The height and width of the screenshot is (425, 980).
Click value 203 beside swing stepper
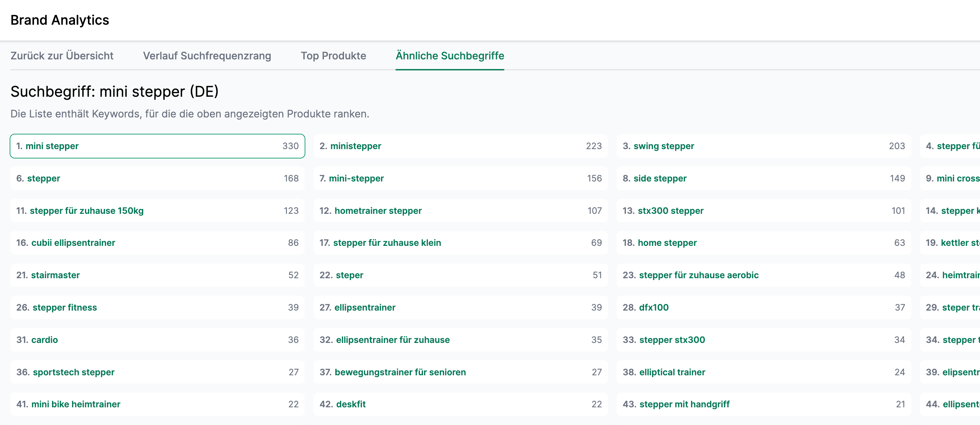pos(897,146)
